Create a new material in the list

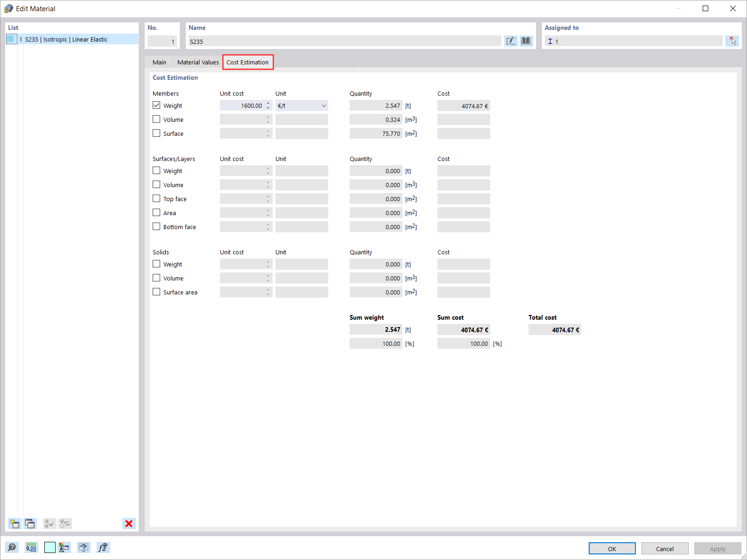(14, 524)
